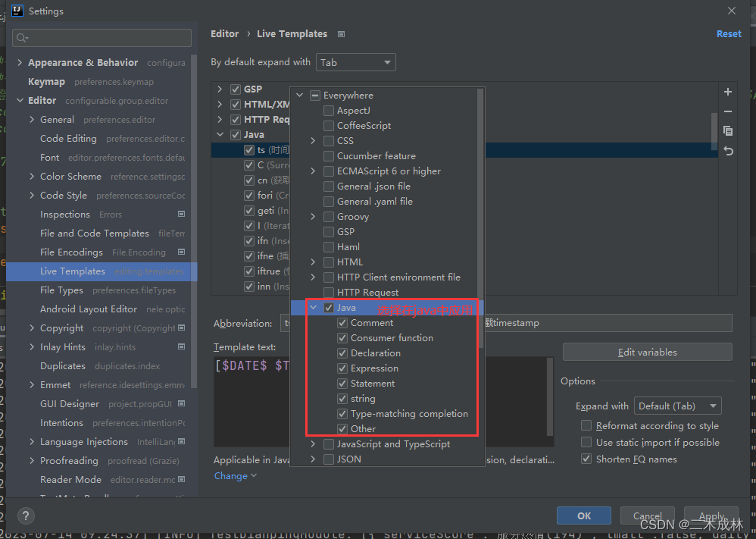Toggle the Declaration context checkbox
The height and width of the screenshot is (539, 756).
[342, 353]
